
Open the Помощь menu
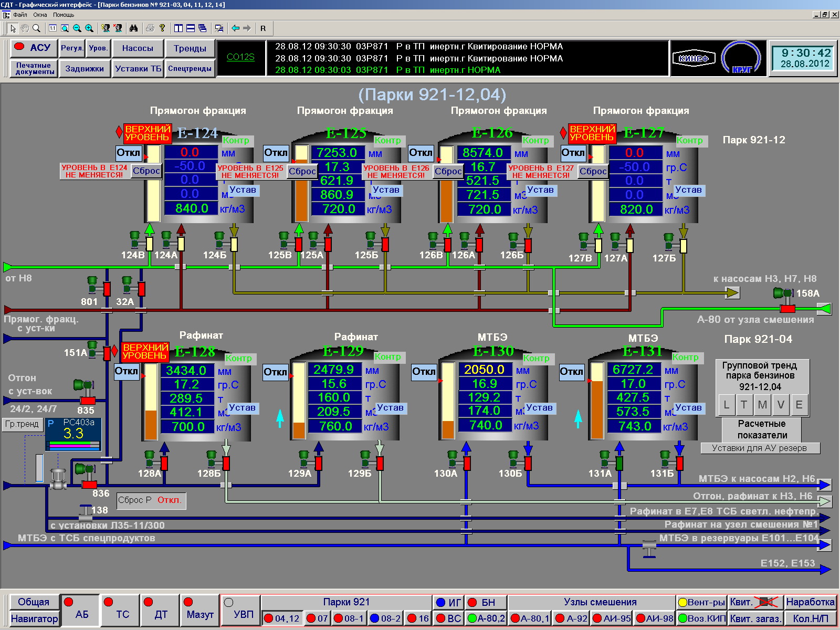coord(64,15)
